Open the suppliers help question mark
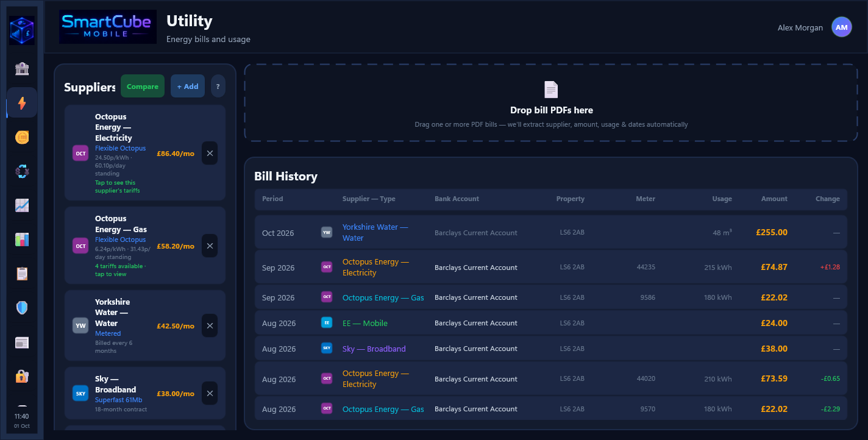The image size is (868, 440). [218, 87]
